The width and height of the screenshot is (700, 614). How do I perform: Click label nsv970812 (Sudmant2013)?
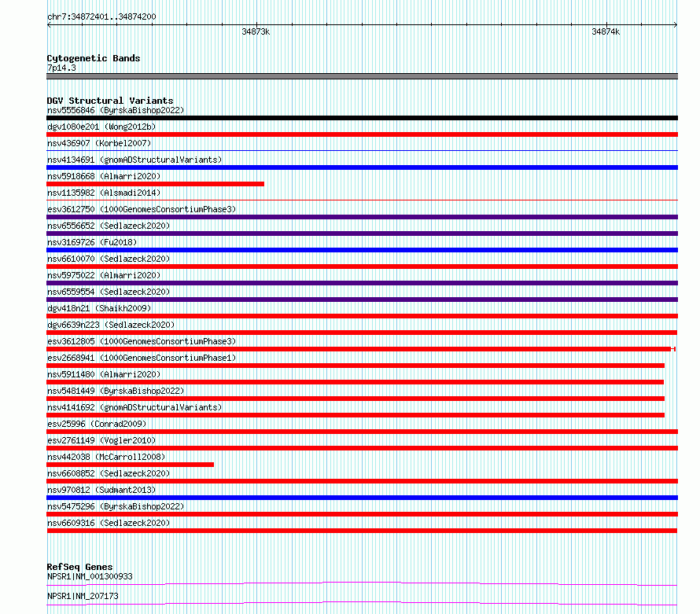pos(101,490)
